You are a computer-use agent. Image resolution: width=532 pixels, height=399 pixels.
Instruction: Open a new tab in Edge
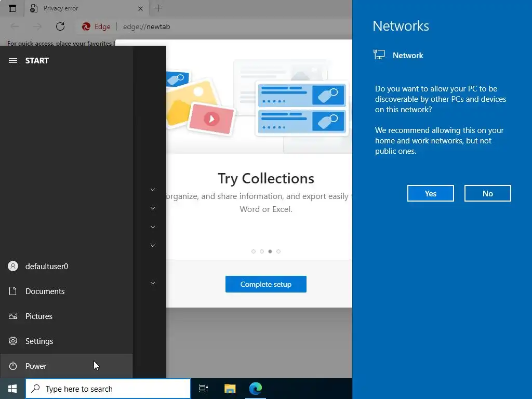[x=158, y=8]
